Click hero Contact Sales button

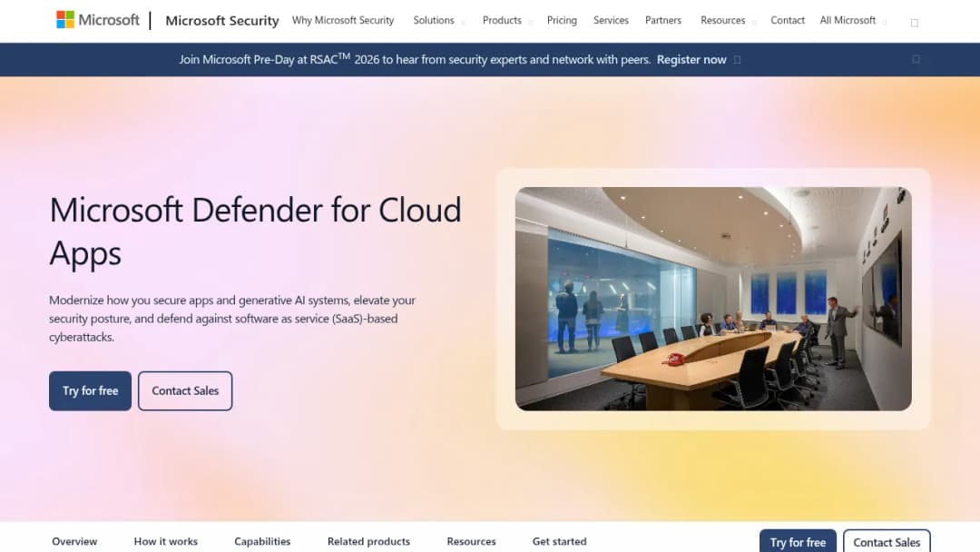click(185, 390)
